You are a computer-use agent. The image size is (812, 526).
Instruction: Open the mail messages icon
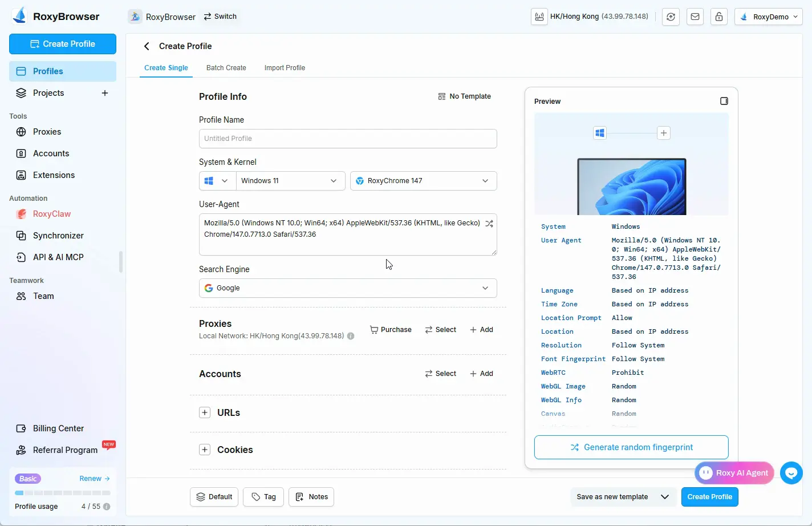tap(695, 17)
